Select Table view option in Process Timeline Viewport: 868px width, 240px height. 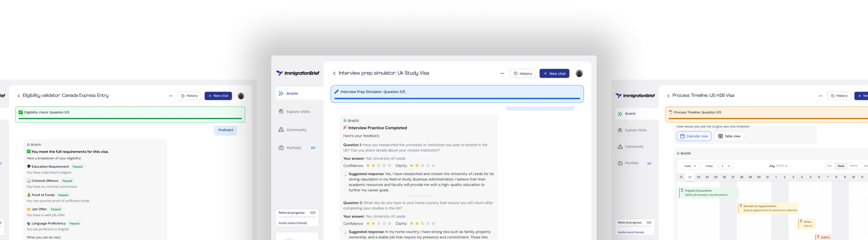[x=729, y=136]
